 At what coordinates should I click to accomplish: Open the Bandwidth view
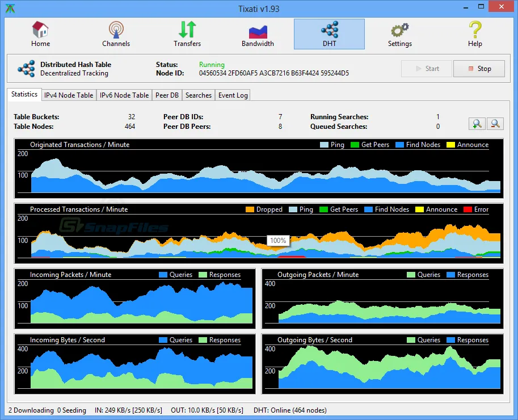pyautogui.click(x=258, y=34)
